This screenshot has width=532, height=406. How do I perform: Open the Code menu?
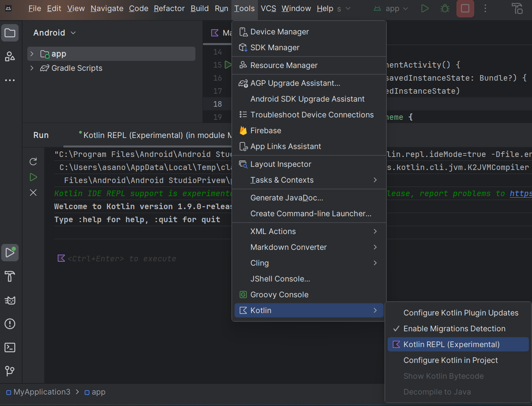point(138,8)
